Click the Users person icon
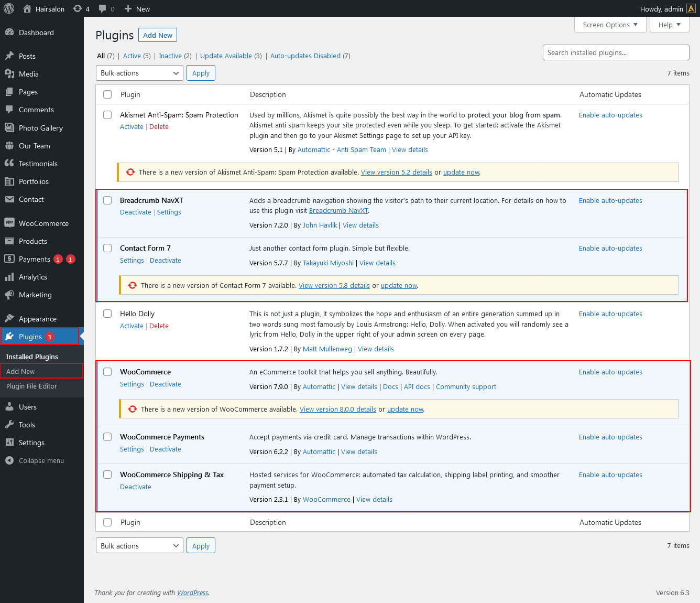The height and width of the screenshot is (603, 700). (9, 407)
